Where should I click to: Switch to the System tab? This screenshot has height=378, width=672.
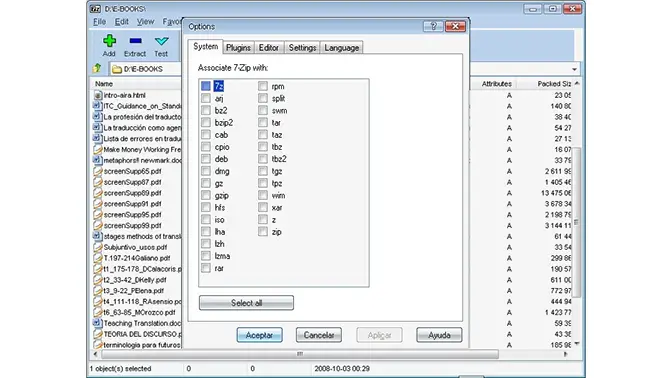[x=205, y=47]
